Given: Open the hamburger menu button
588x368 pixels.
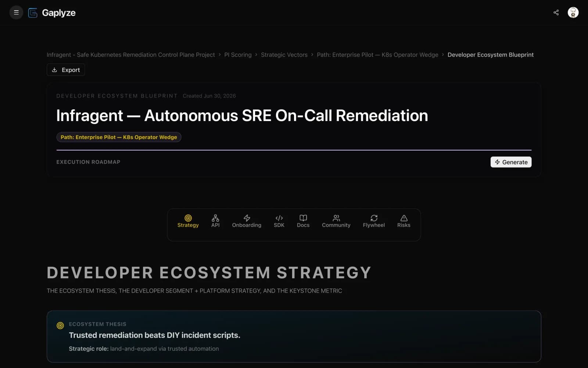Looking at the screenshot, I should 16,13.
